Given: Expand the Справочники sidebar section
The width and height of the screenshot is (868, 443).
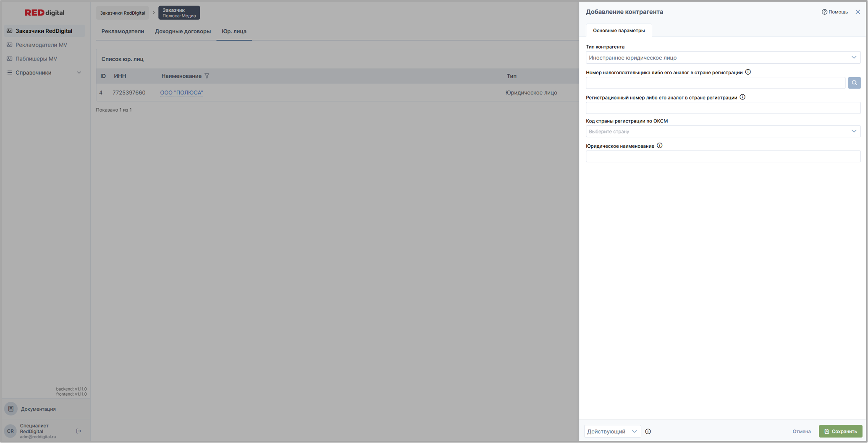Looking at the screenshot, I should [x=44, y=73].
